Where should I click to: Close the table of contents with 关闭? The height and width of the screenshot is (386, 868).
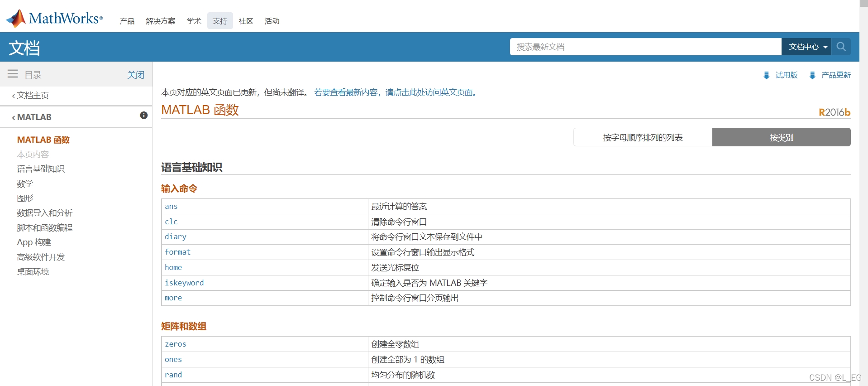coord(136,75)
